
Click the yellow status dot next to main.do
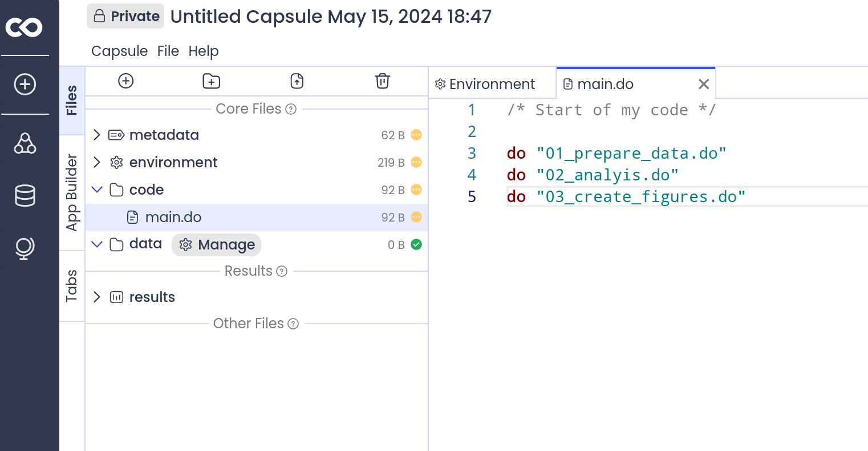(416, 218)
